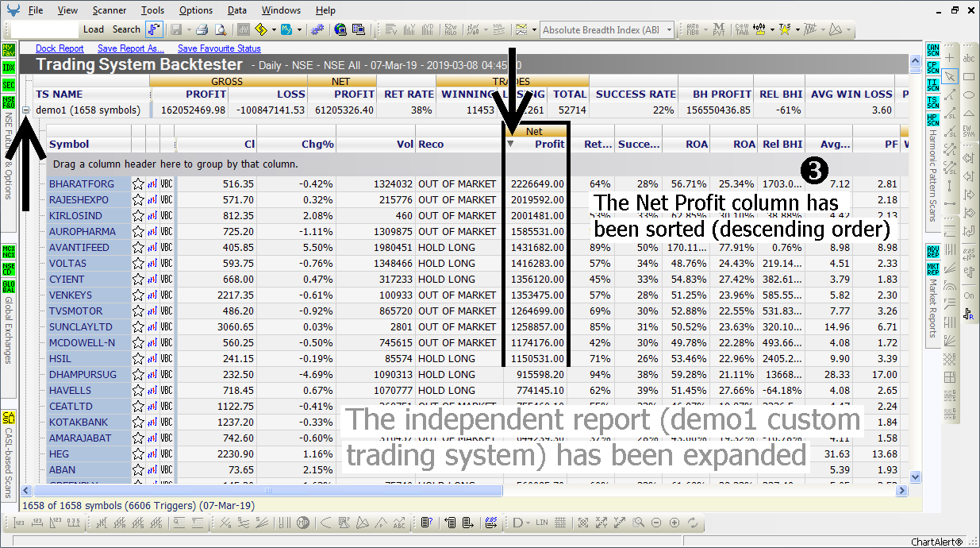Open the Market Reports side tab
This screenshot has height=548, width=980.
tap(932, 309)
